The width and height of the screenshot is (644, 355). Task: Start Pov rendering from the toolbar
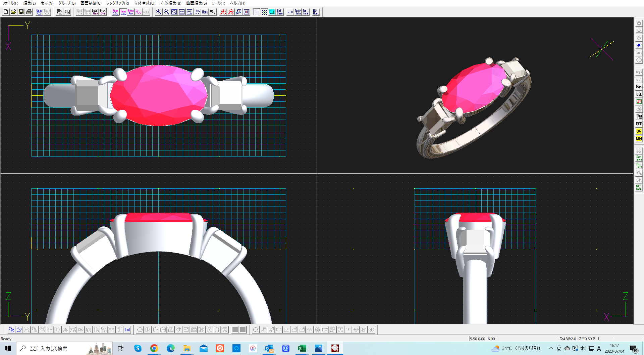(139, 12)
